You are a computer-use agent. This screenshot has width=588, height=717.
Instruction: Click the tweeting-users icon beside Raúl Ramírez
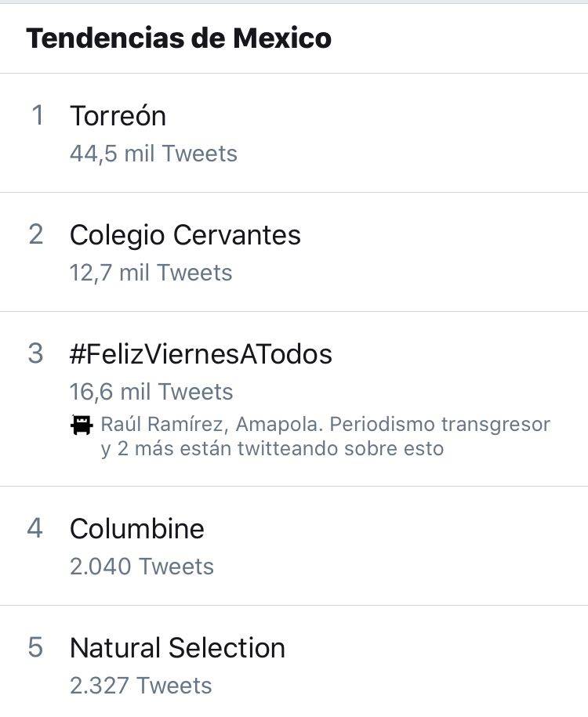pos(81,425)
